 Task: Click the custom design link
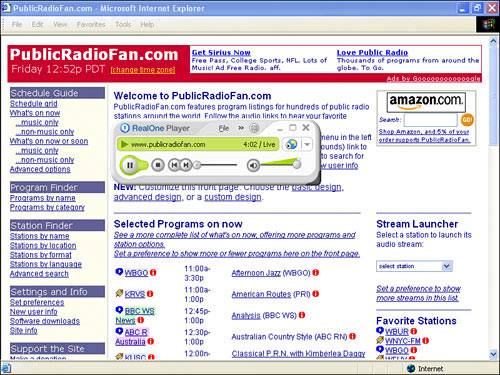click(x=233, y=197)
